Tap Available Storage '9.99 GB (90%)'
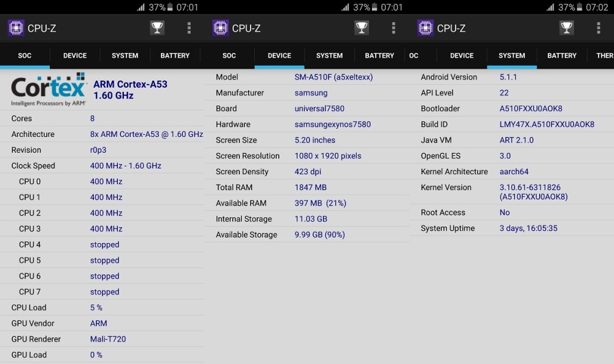Viewport: 614px width, 364px height. coord(319,234)
